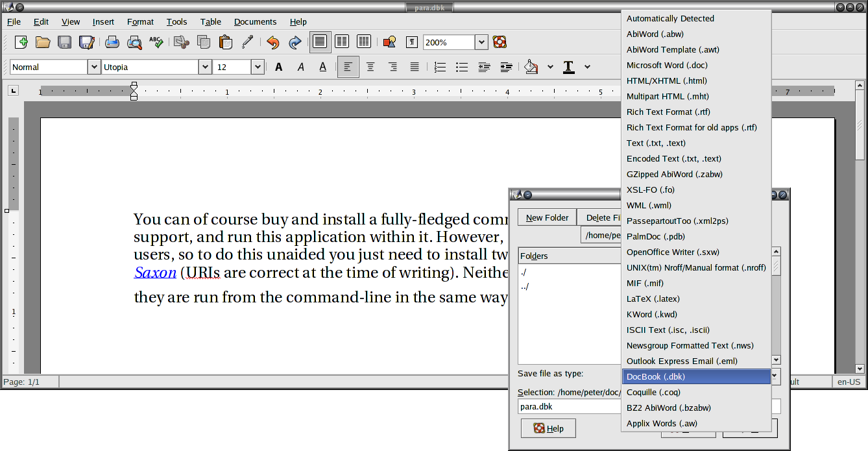Enable two-column layout

(342, 42)
